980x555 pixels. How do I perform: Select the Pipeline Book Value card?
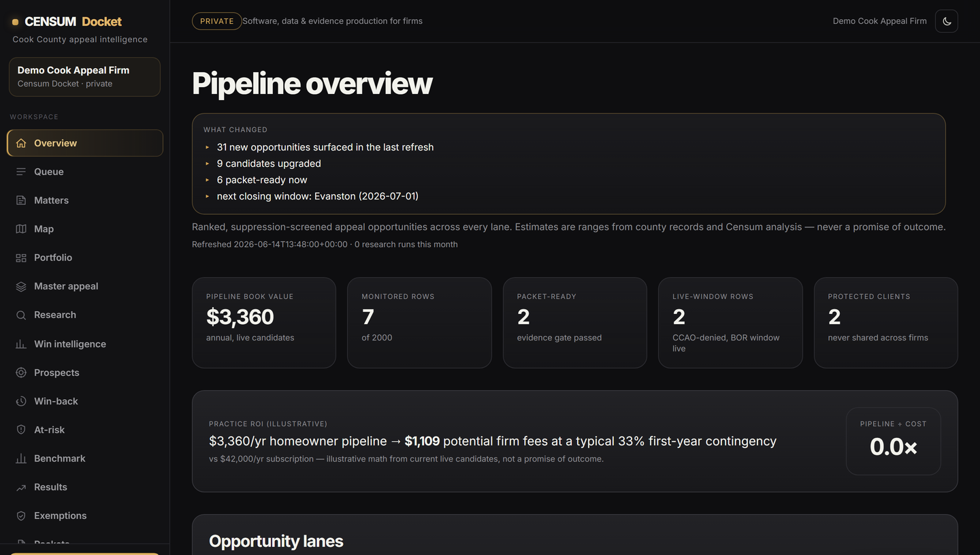[264, 323]
